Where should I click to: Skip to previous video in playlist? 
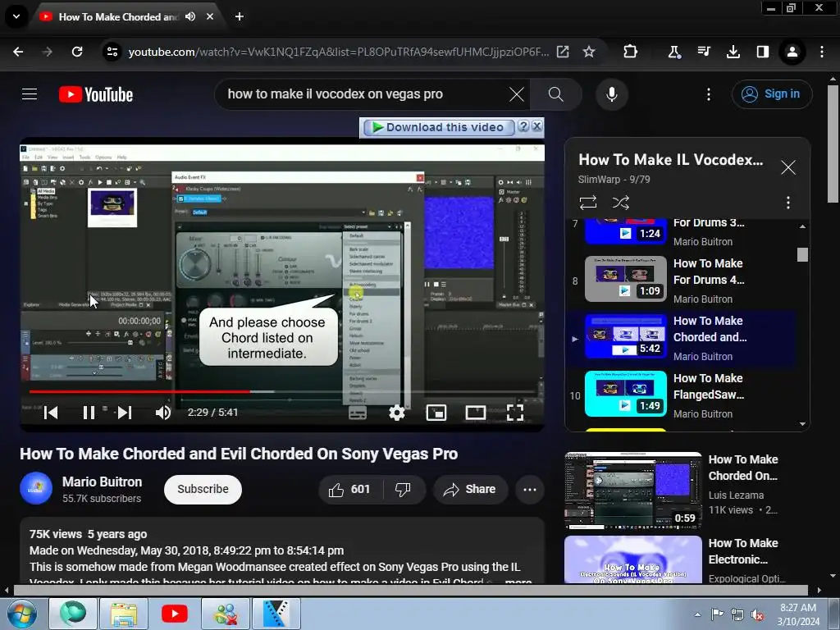51,413
